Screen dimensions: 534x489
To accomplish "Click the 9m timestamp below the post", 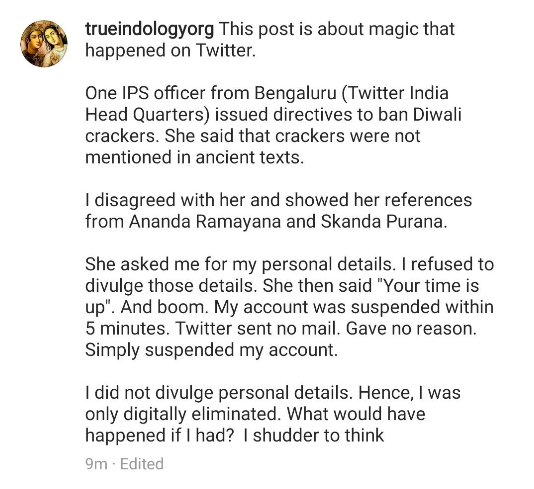I will 96,464.
